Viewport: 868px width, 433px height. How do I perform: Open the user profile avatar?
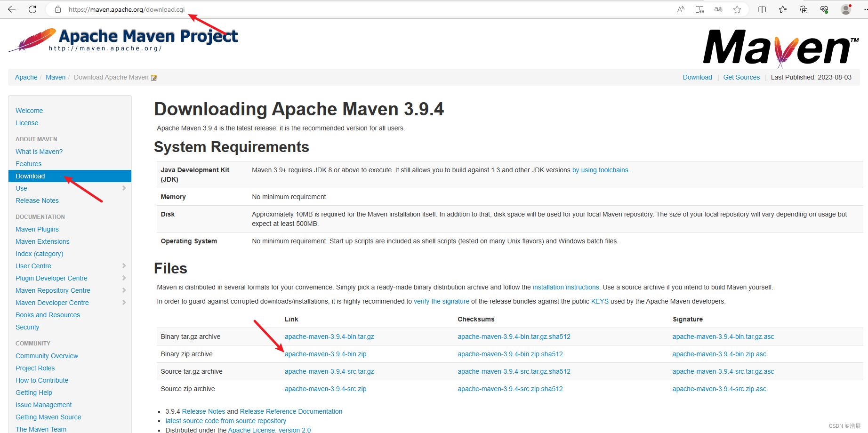pyautogui.click(x=846, y=9)
